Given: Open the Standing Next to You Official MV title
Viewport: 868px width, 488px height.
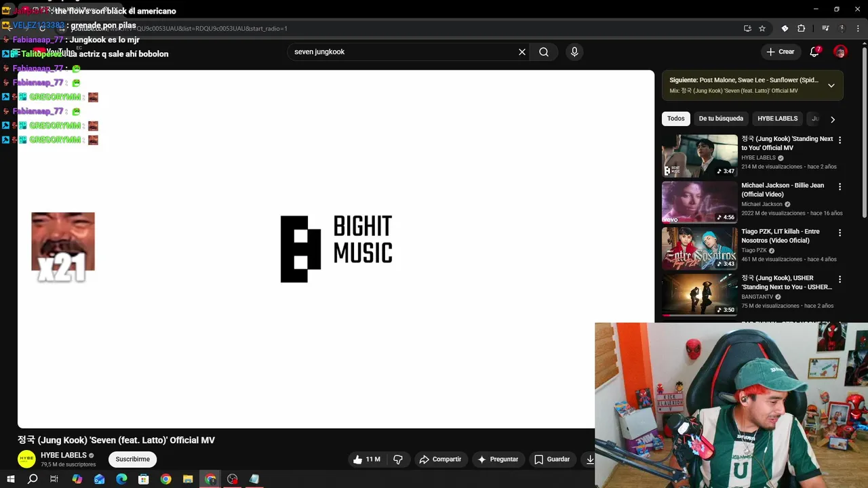Looking at the screenshot, I should (x=787, y=143).
